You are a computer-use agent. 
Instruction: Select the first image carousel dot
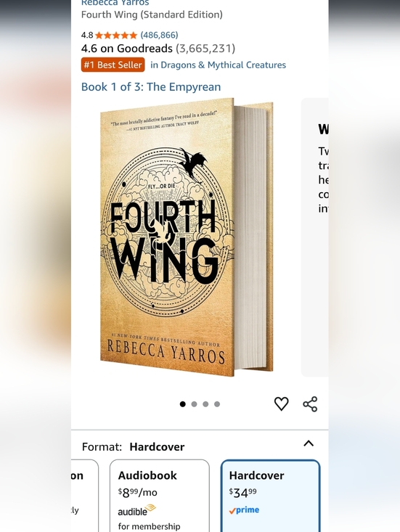tap(182, 404)
